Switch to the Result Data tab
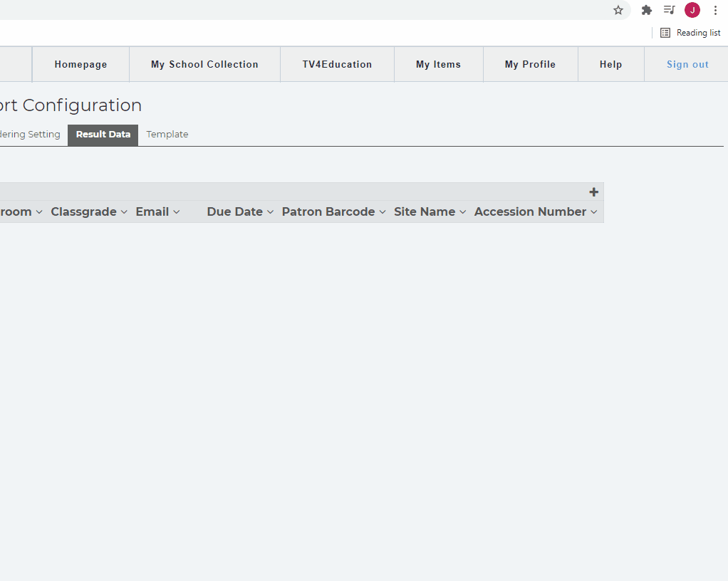 pyautogui.click(x=103, y=135)
